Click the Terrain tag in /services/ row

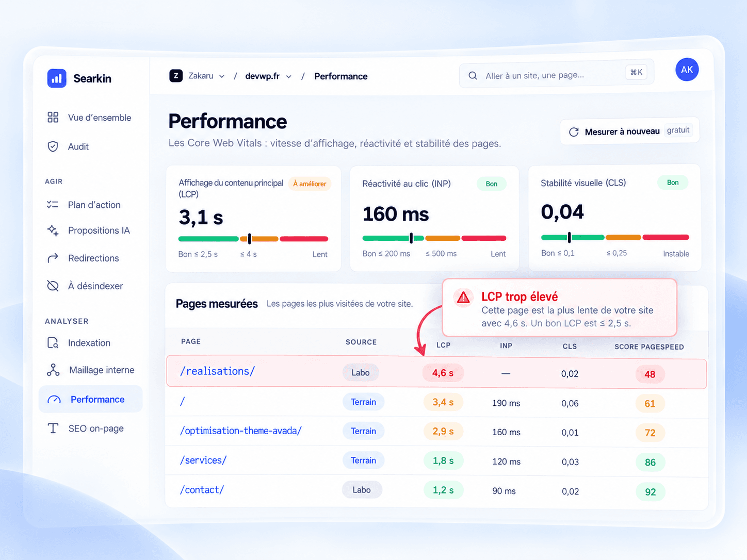pyautogui.click(x=363, y=460)
